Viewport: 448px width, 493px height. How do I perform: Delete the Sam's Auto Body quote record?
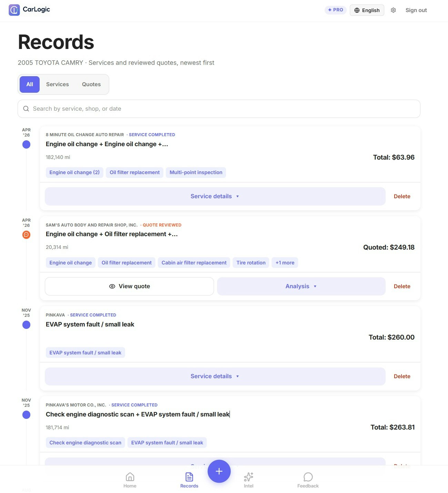click(x=402, y=286)
